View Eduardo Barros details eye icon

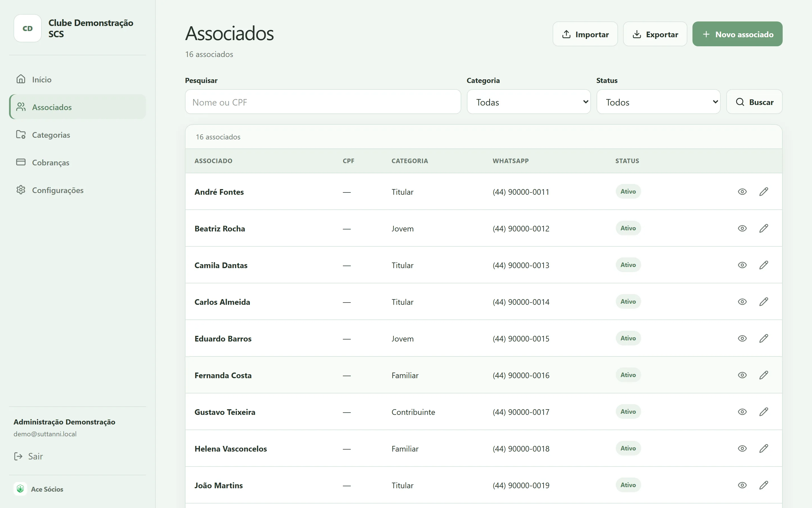click(742, 338)
